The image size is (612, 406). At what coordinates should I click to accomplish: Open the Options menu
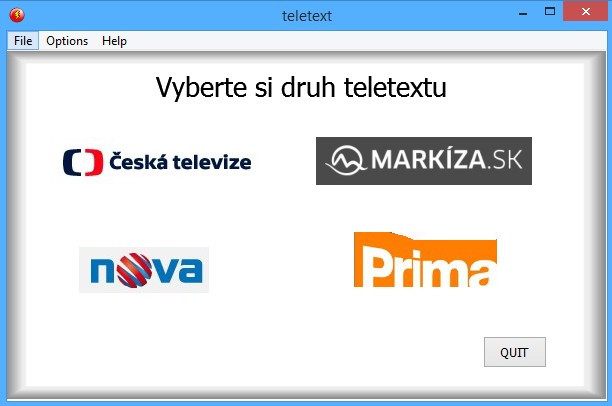[x=67, y=41]
